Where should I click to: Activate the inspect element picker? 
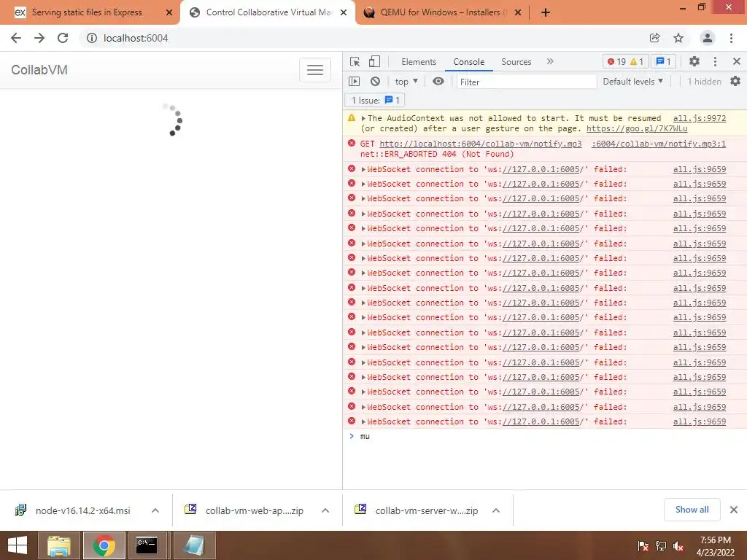[x=355, y=61]
